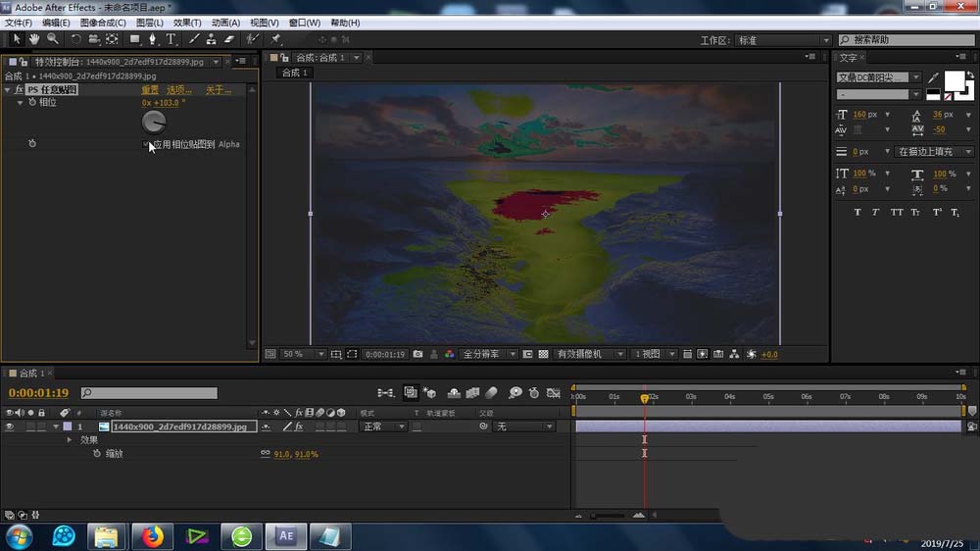This screenshot has height=551, width=980.
Task: Select the Pen tool
Action: 153,39
